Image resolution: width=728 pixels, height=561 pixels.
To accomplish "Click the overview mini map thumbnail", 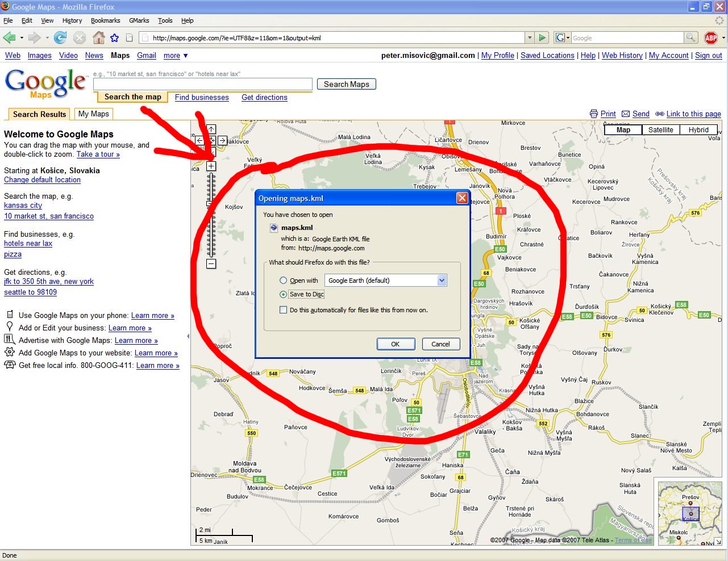I will click(690, 514).
